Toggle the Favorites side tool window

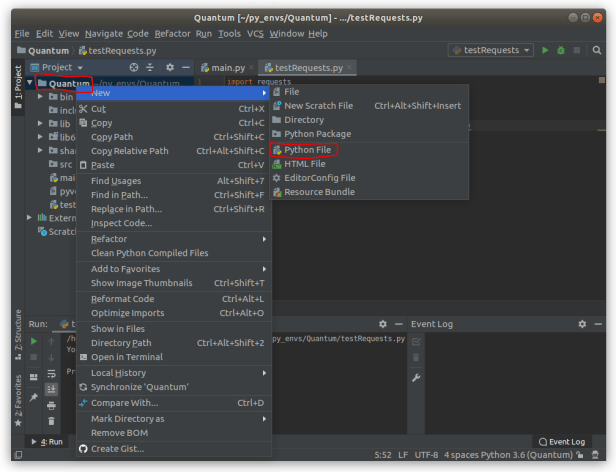[x=17, y=397]
